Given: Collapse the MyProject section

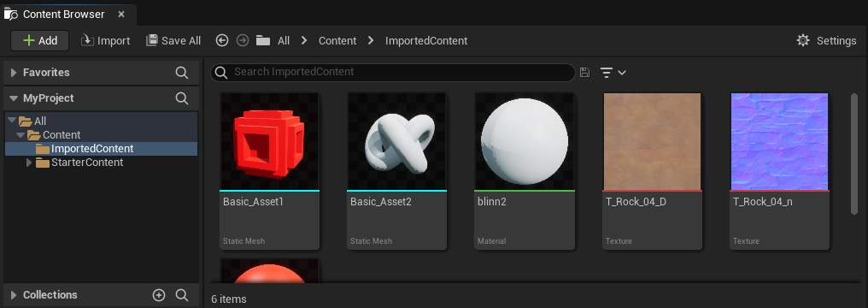Looking at the screenshot, I should click(x=14, y=98).
